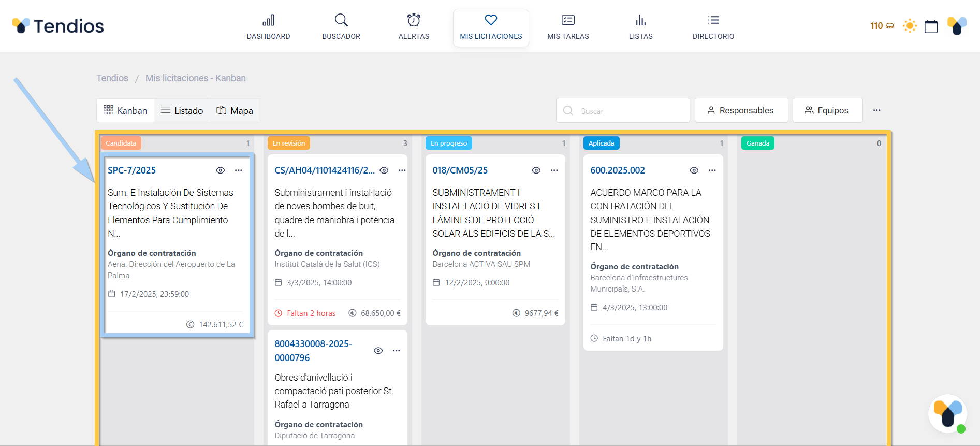
Task: Open the Alertas alarm clock icon
Action: 414,21
